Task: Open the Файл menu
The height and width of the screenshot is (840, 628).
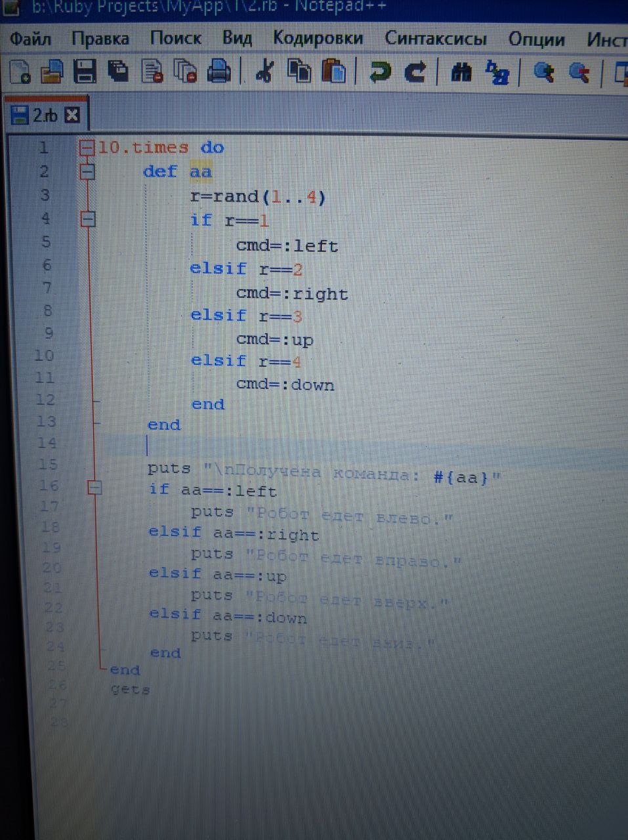Action: (x=30, y=39)
